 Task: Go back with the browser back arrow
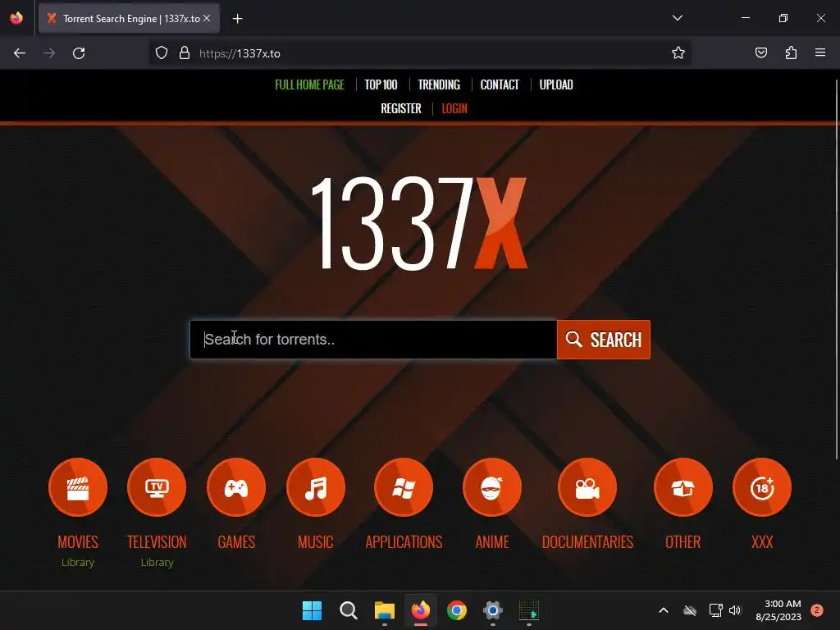(20, 53)
